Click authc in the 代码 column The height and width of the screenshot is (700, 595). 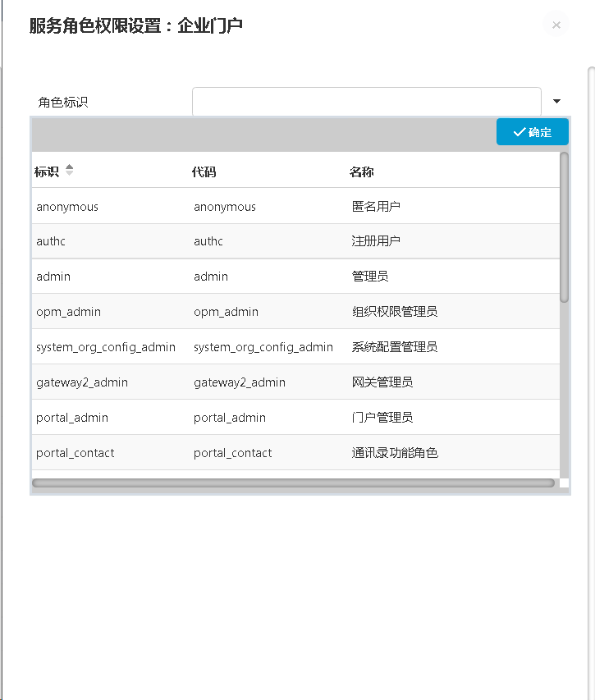208,241
